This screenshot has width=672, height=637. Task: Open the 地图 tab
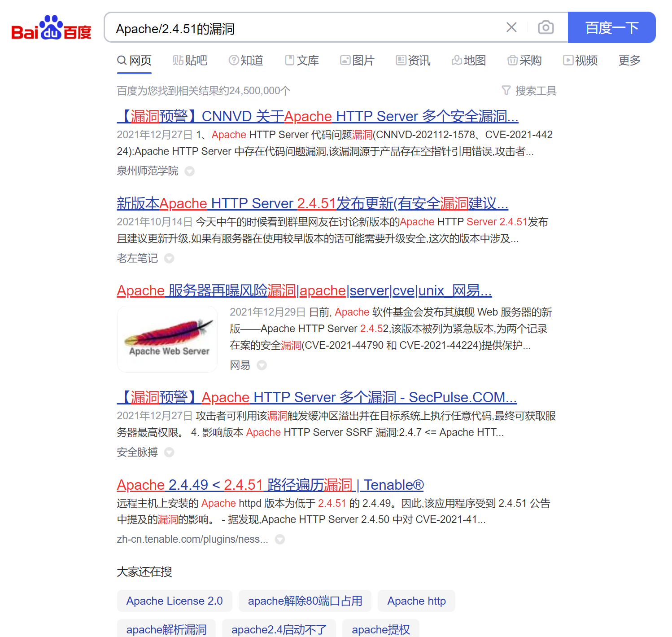point(469,61)
